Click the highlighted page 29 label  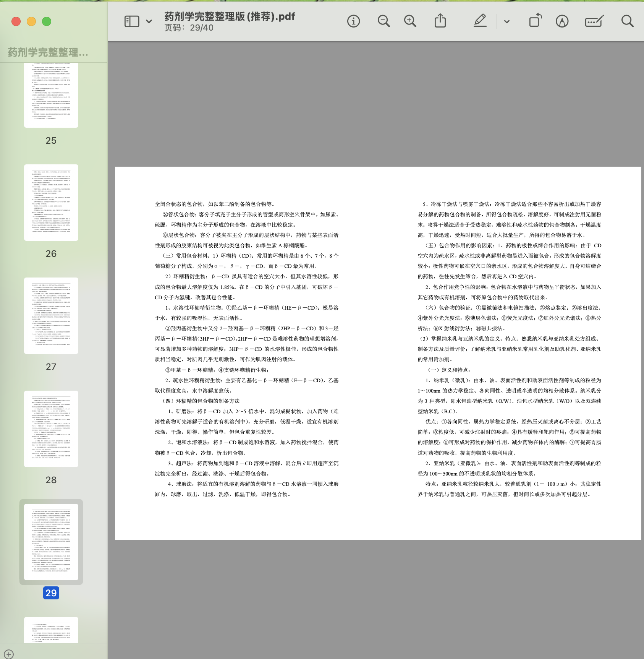tap(51, 593)
